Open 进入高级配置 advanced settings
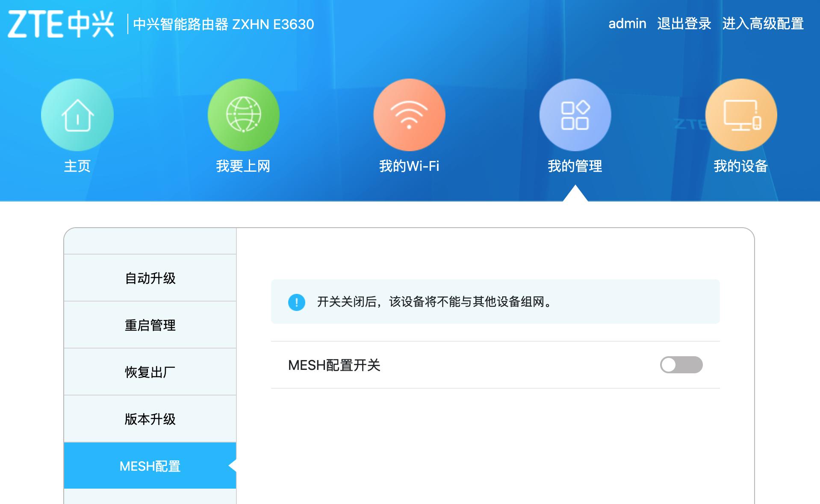This screenshot has width=820, height=504. coord(764,23)
